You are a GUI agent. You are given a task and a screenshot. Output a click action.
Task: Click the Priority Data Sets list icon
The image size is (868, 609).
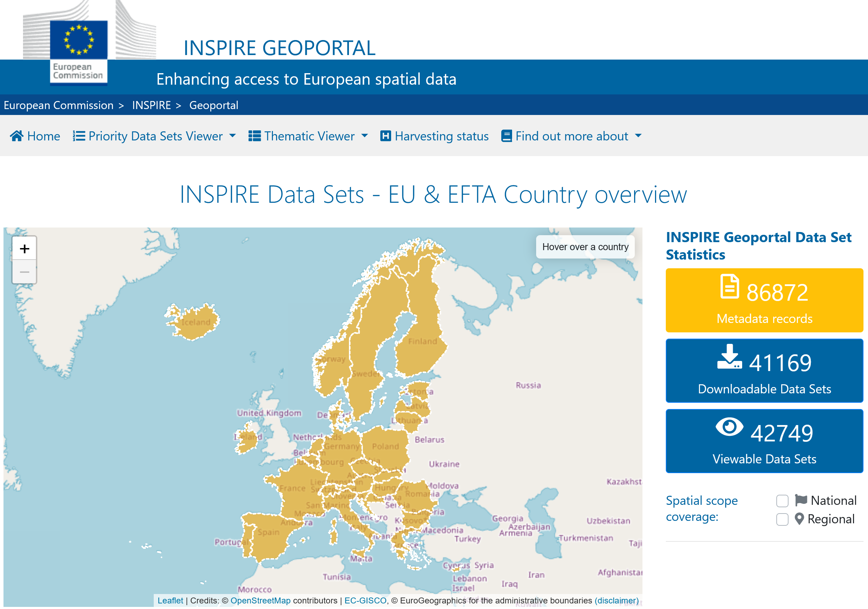[x=79, y=136]
